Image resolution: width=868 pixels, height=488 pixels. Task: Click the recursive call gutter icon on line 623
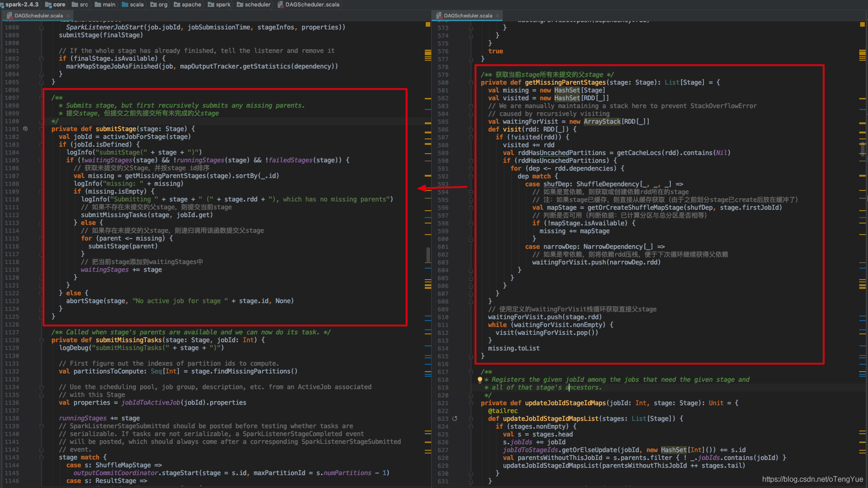[x=455, y=419]
